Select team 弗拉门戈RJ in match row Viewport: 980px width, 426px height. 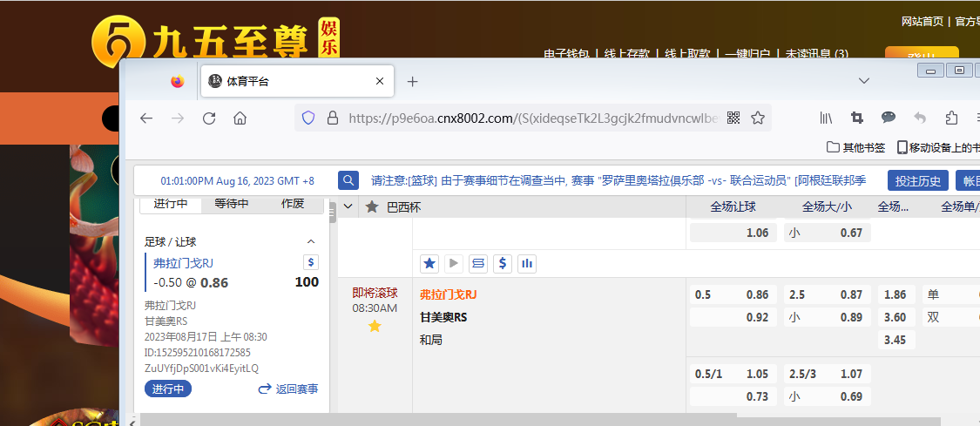(x=448, y=294)
